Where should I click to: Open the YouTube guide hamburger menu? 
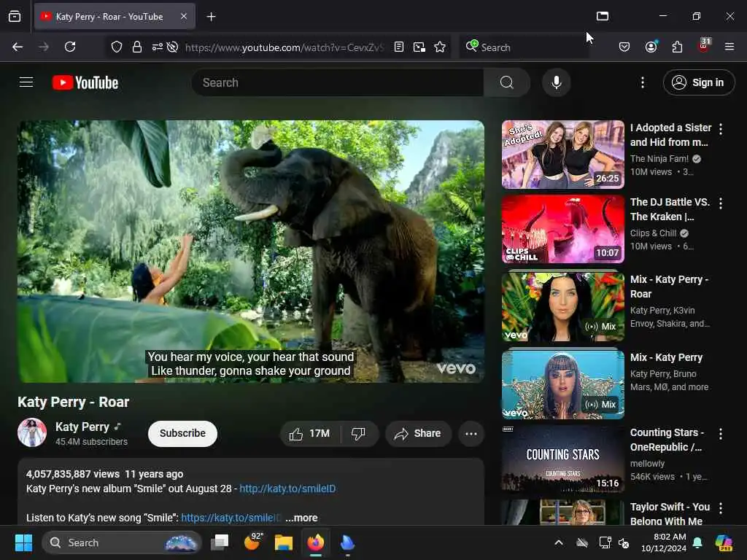tap(26, 82)
